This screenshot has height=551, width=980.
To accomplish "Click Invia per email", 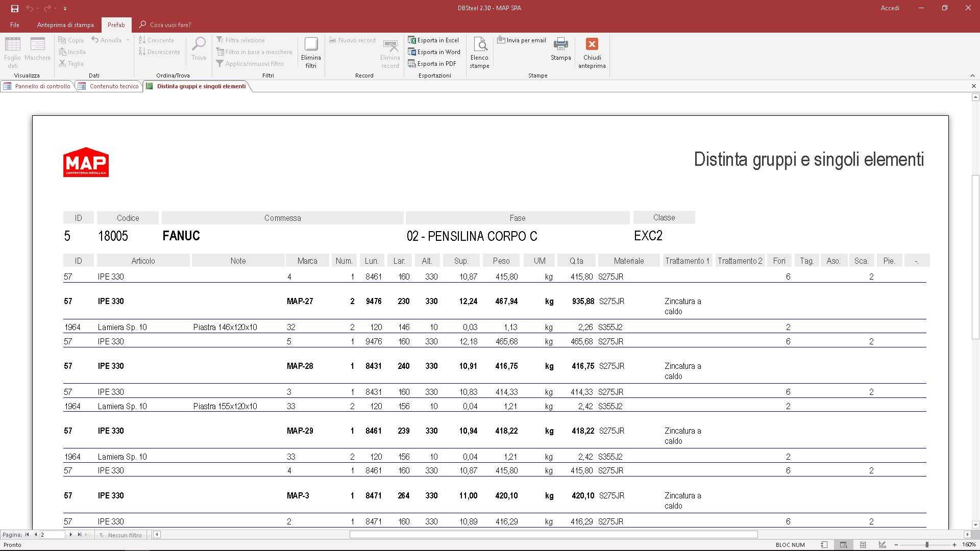I will pyautogui.click(x=522, y=40).
